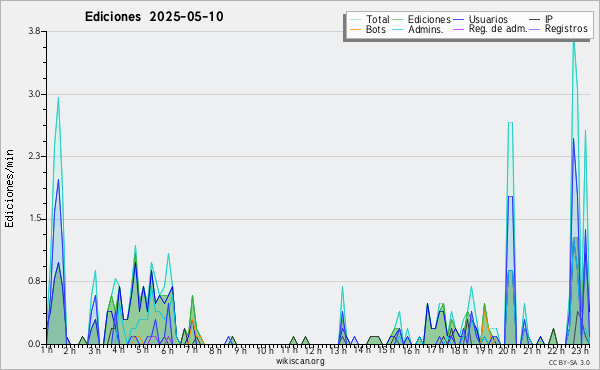Click the 'Admins.' legend entry
Viewport: 600px width, 370px height.
pyautogui.click(x=418, y=29)
